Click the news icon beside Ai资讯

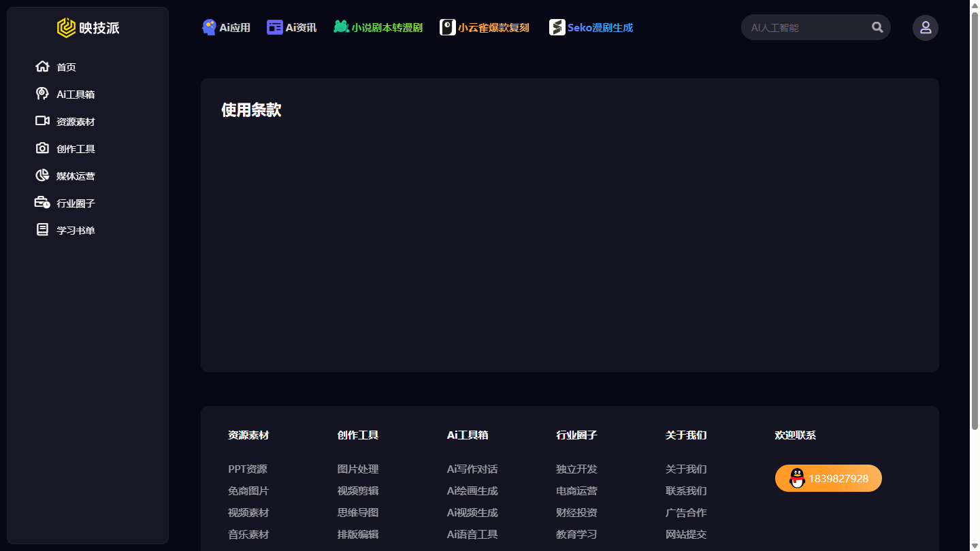tap(275, 27)
